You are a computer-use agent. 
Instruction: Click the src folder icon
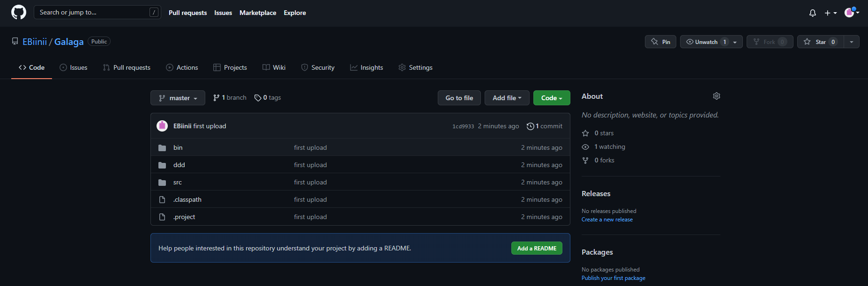(x=162, y=182)
